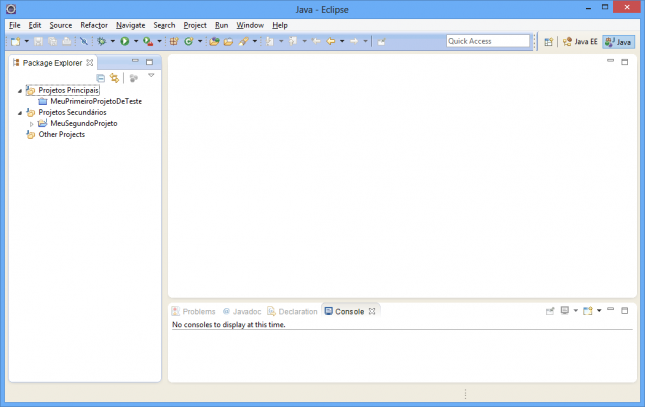Expand the MeuSegundoProjeto project node

(31, 124)
